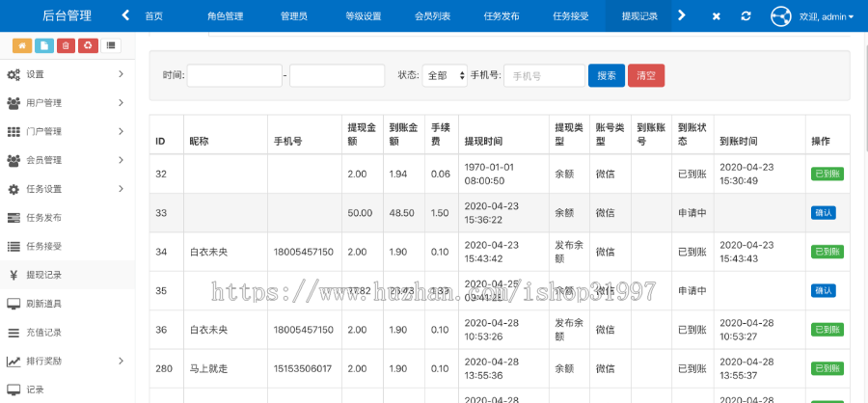Screen dimensions: 868x403
Task: Click the red recycle shortcut icon
Action: (x=88, y=45)
